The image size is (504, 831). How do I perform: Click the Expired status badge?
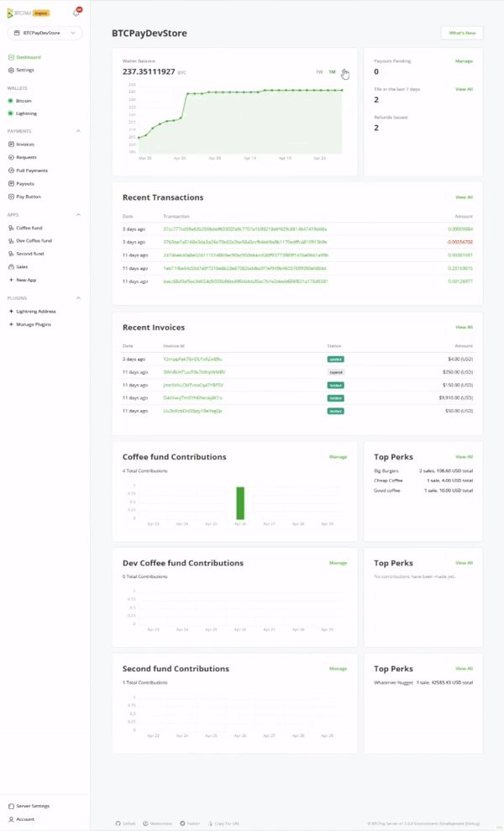pos(335,372)
